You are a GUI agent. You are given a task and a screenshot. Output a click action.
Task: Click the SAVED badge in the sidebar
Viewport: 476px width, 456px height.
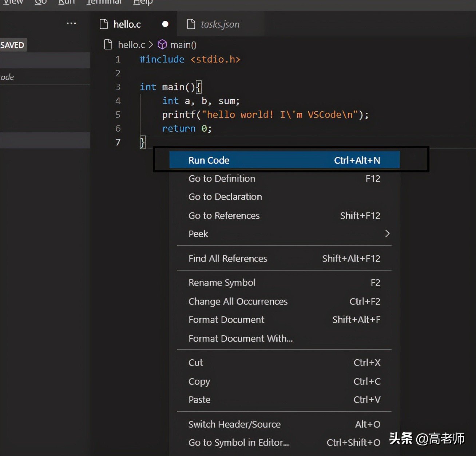[12, 45]
